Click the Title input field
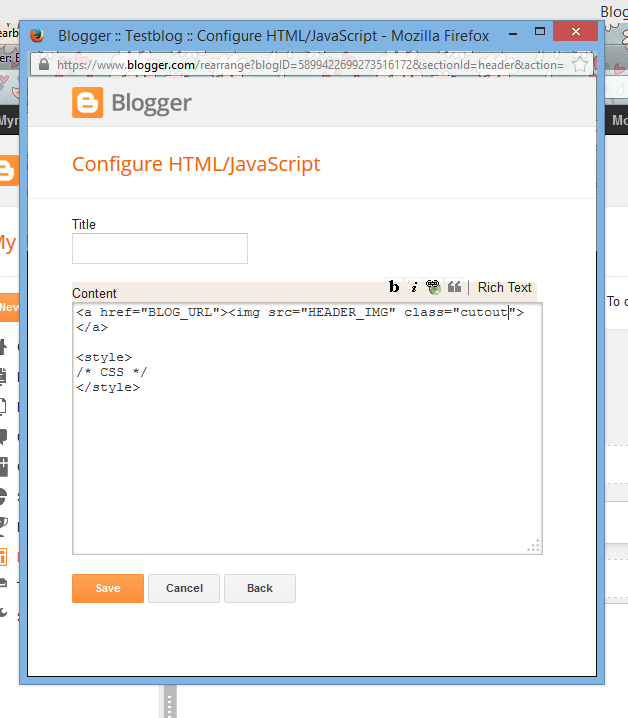 tap(160, 249)
